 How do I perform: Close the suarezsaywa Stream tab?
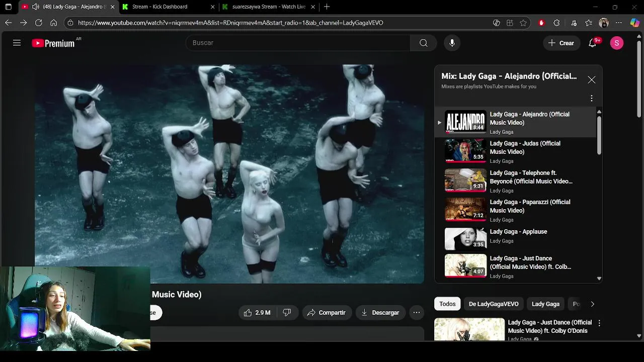[x=312, y=7]
